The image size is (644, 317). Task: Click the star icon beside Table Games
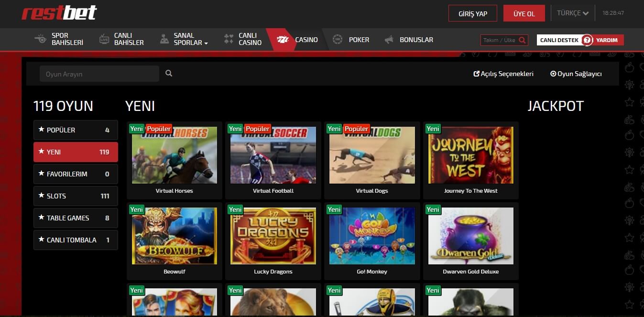tap(41, 218)
